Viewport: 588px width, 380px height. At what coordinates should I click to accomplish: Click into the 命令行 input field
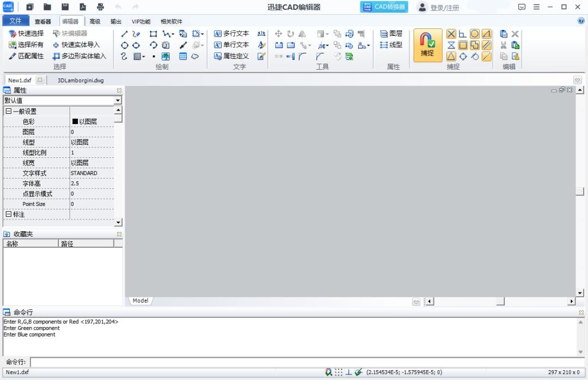pyautogui.click(x=305, y=362)
